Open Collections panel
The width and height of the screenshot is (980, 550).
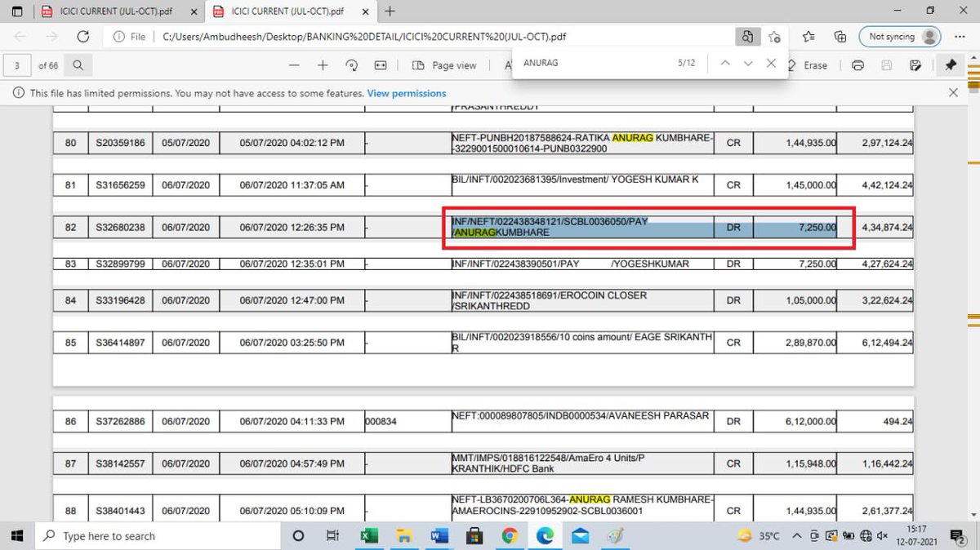pos(840,37)
